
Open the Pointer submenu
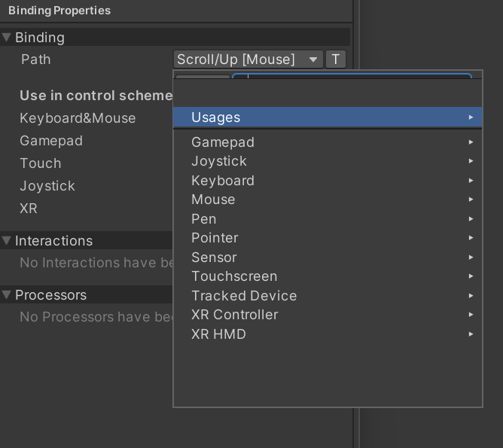tap(215, 238)
